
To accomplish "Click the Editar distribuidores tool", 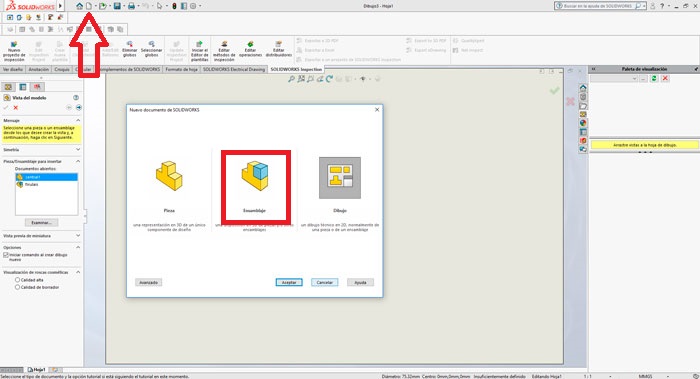I will point(279,49).
